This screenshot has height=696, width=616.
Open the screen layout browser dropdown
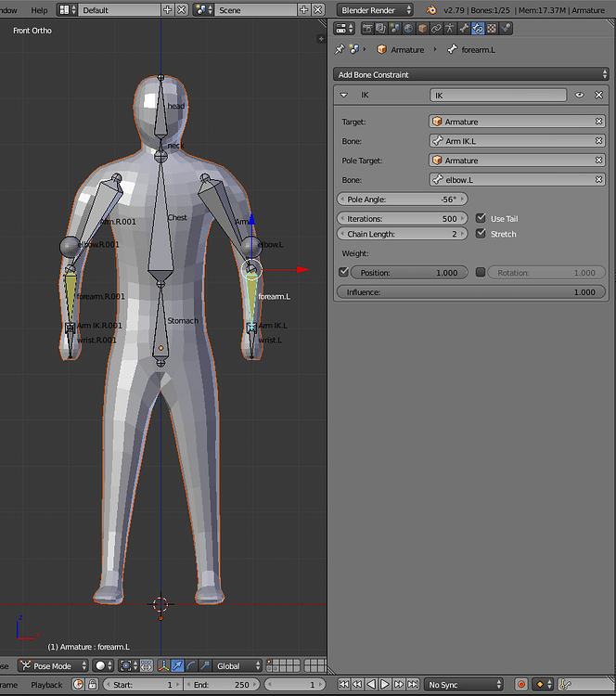[68, 10]
